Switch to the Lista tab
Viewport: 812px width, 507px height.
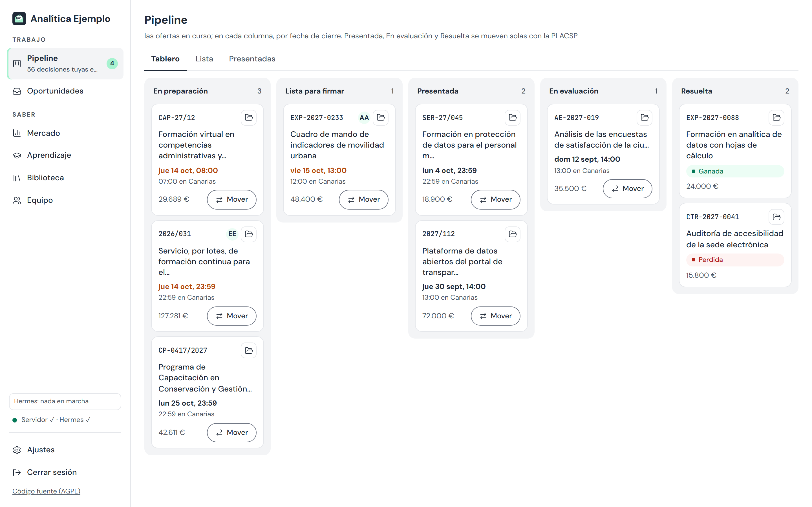[x=204, y=59]
